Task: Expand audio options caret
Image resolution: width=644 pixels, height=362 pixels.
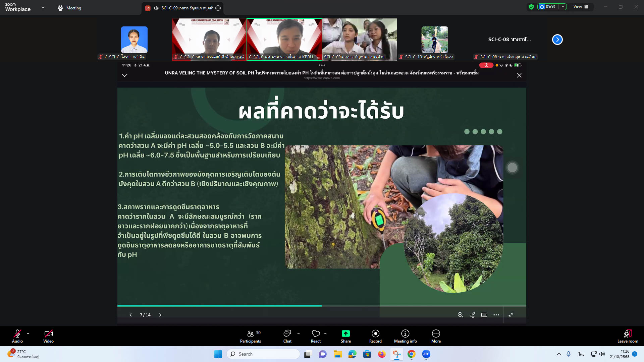Action: pyautogui.click(x=28, y=334)
